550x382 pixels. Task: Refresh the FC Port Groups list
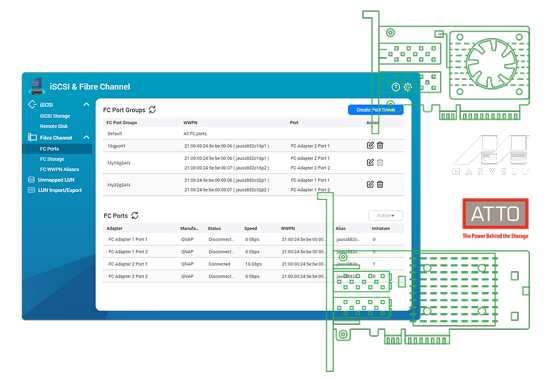pyautogui.click(x=152, y=109)
